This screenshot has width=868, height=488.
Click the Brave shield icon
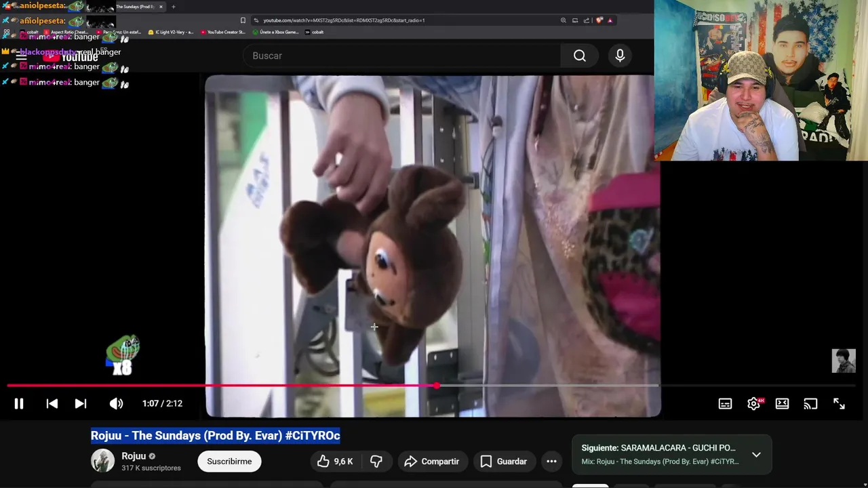(599, 20)
